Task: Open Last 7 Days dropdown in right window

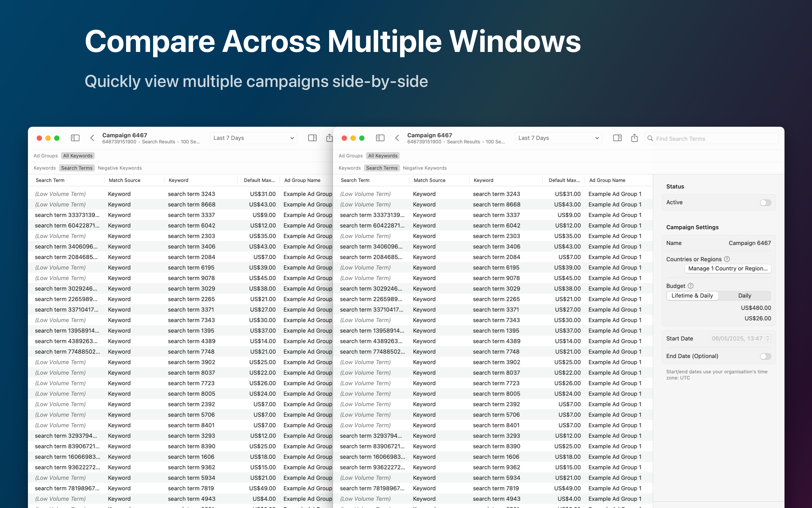Action: (x=559, y=138)
